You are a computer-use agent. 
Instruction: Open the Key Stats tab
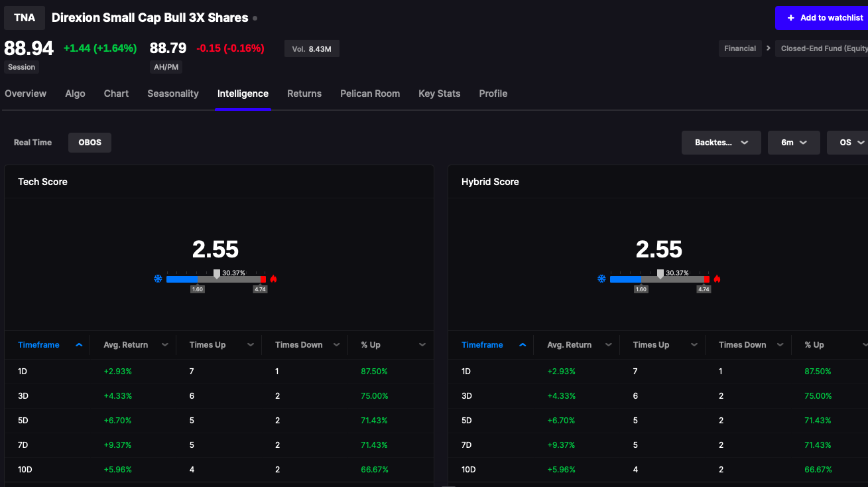(439, 94)
